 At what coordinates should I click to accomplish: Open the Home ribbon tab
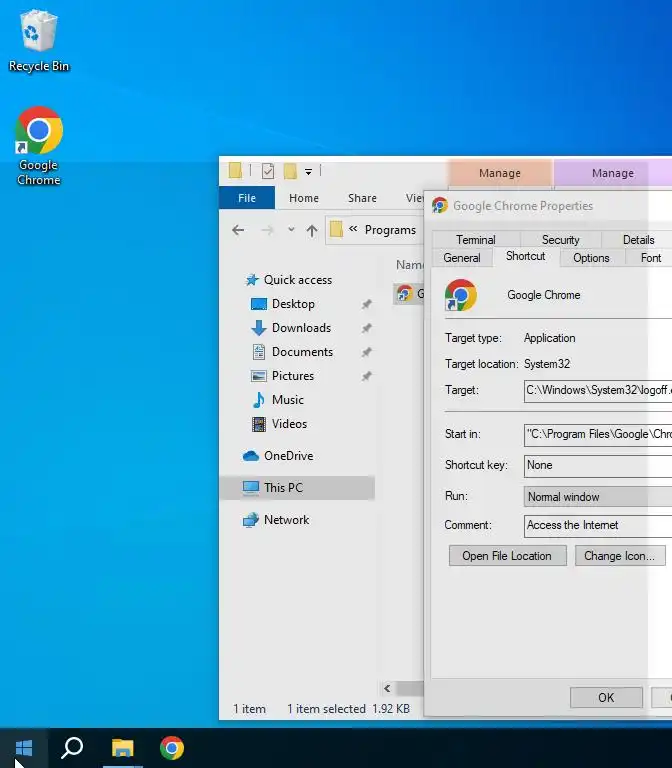tap(304, 198)
